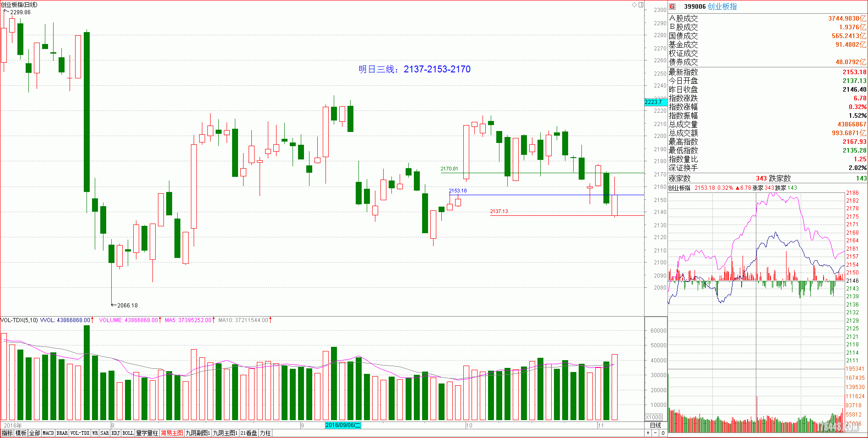
Task: Click the 2299.86 high price label
Action: click(20, 12)
